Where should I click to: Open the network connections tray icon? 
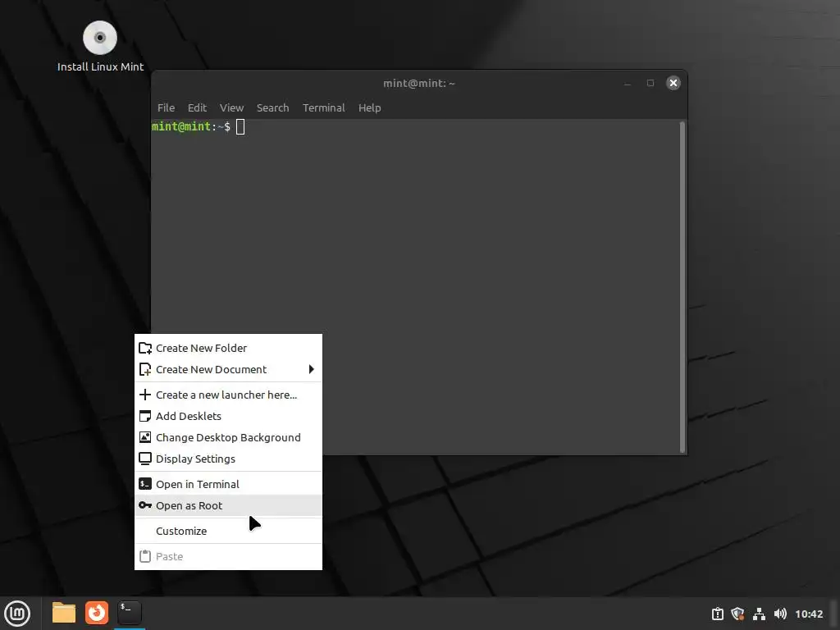point(759,614)
